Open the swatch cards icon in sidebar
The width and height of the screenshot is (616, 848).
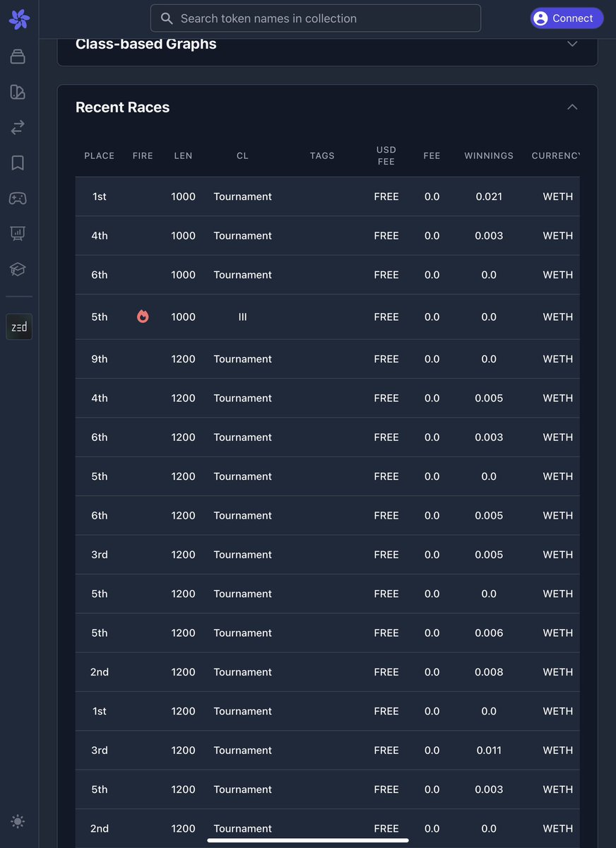18,92
